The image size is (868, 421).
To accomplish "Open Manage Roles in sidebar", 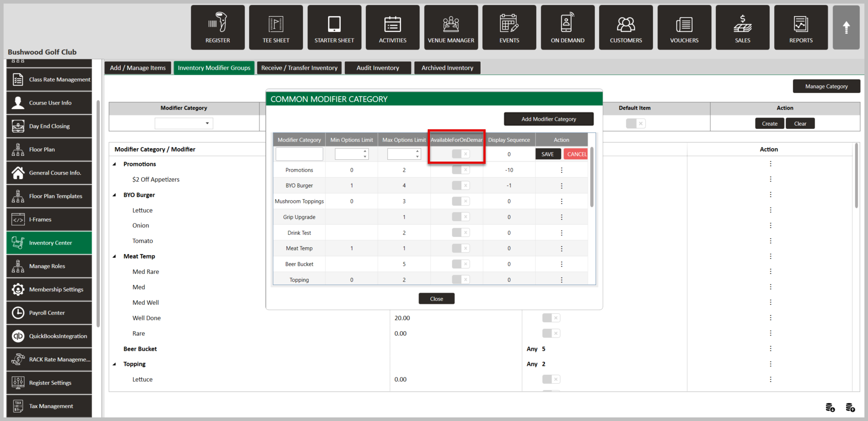I will pos(49,266).
